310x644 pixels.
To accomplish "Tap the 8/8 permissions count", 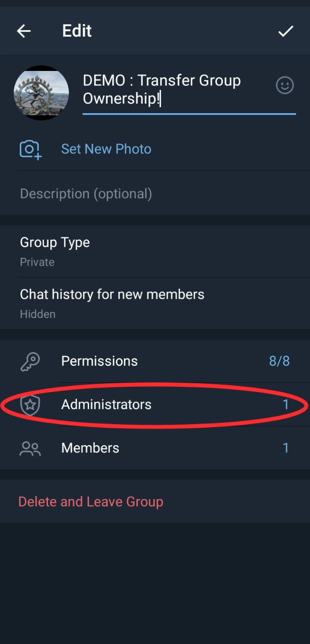I will (x=279, y=361).
